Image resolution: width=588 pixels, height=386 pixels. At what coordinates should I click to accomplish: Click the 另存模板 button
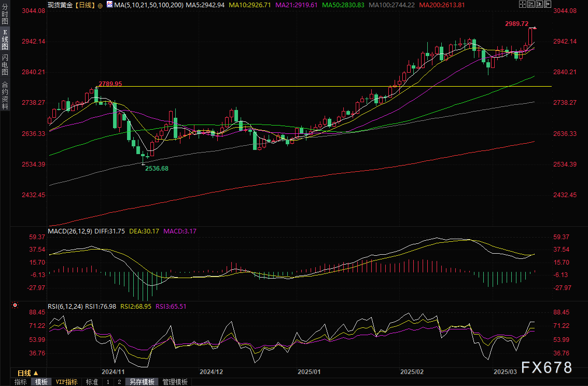tap(142, 382)
